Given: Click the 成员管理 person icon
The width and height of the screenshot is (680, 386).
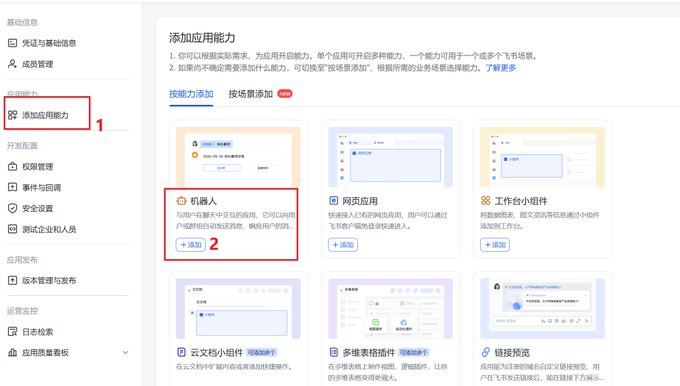Looking at the screenshot, I should click(13, 64).
